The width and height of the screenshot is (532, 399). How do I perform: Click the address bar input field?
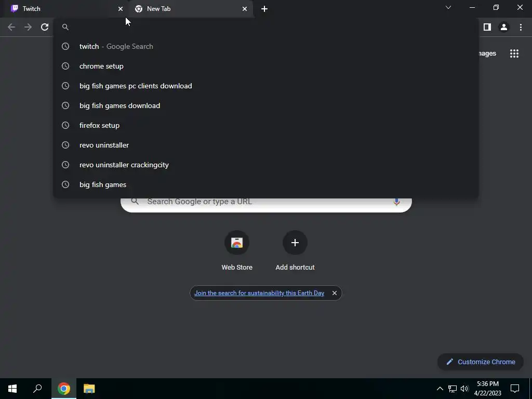tap(265, 27)
